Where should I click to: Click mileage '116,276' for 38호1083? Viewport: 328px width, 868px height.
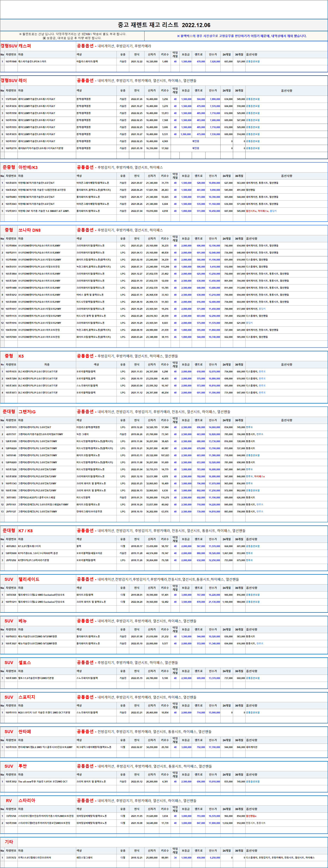point(165,497)
